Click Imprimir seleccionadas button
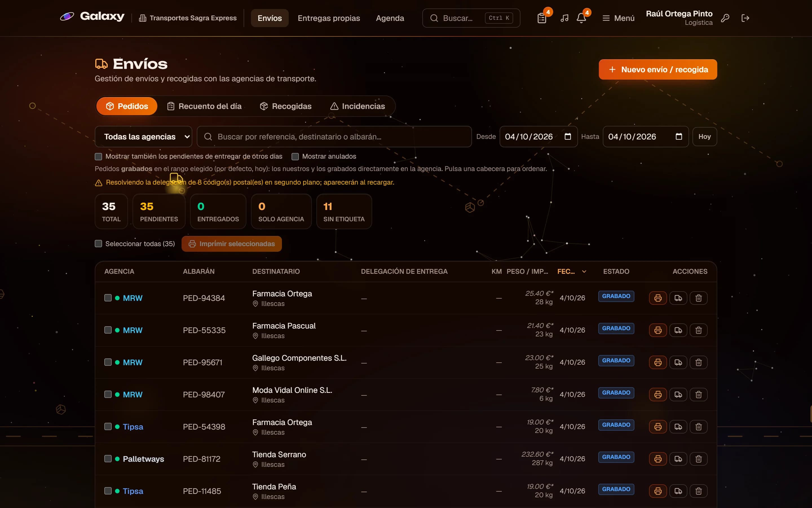Image resolution: width=812 pixels, height=508 pixels. [x=231, y=244]
